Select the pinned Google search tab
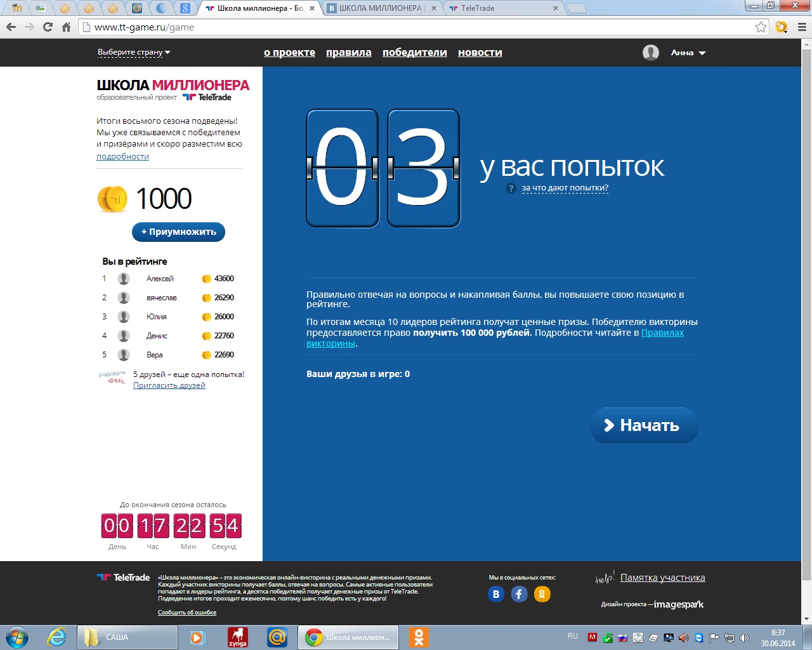 click(185, 8)
